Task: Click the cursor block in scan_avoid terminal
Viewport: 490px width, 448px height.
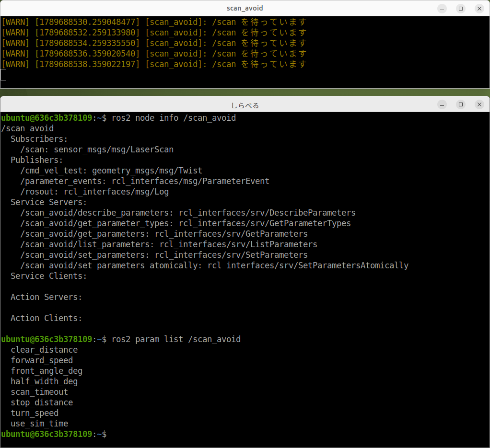Action: tap(3, 75)
